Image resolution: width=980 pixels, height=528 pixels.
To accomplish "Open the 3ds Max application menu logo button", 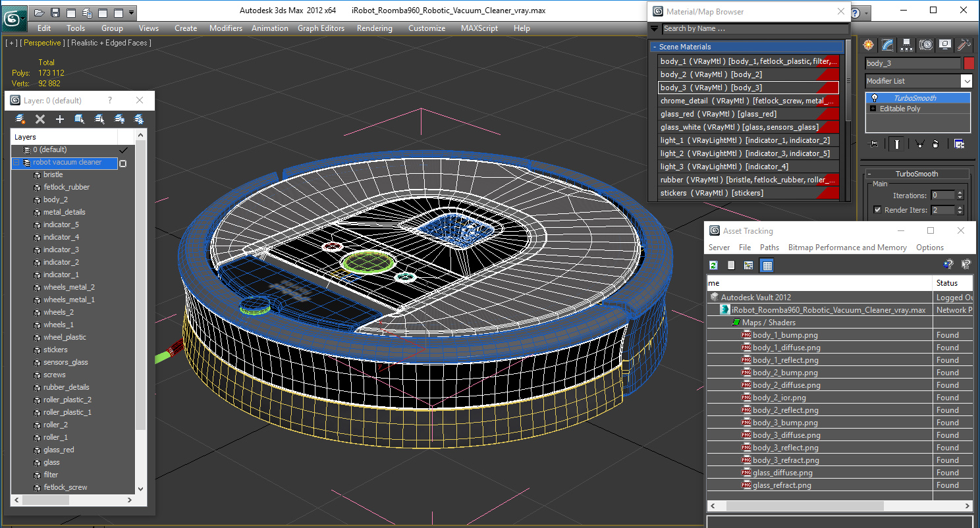I will tap(13, 17).
